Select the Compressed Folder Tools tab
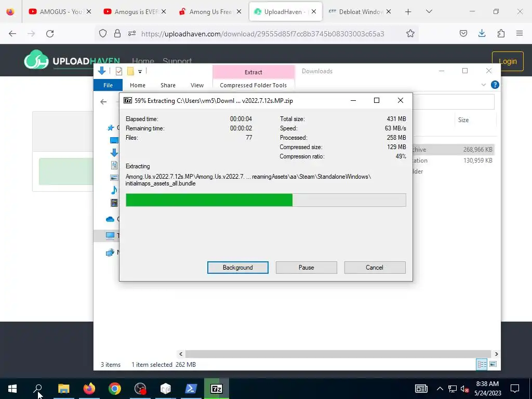 [253, 85]
